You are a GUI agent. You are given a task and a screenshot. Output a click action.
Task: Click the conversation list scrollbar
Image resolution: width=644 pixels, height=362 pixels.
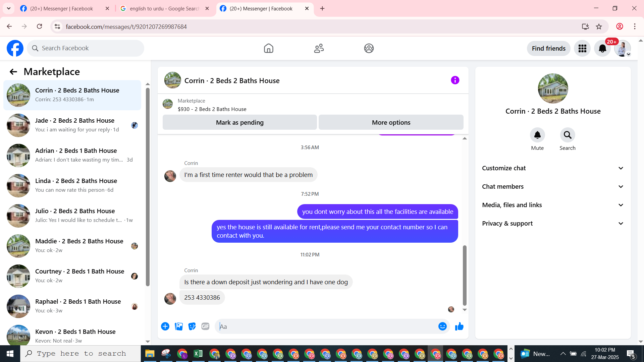pyautogui.click(x=148, y=187)
